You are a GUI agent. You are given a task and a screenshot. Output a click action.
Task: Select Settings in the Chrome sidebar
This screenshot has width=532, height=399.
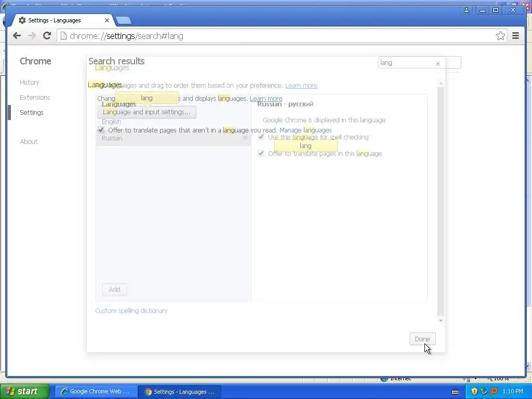tap(31, 112)
